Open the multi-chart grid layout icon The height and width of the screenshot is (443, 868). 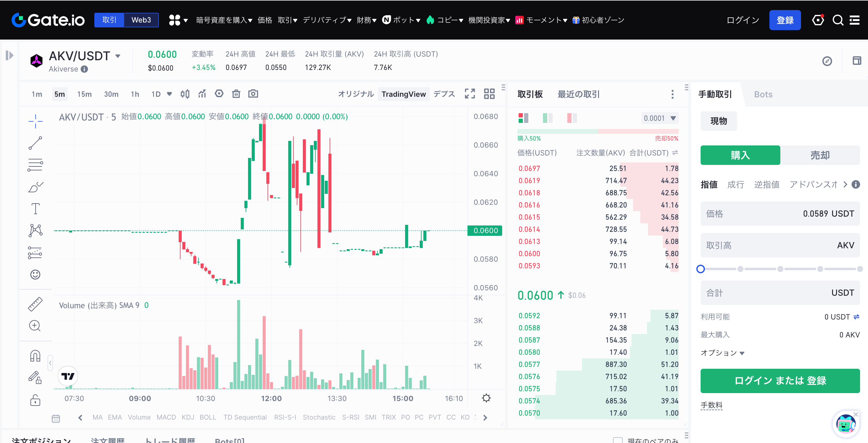tap(489, 94)
